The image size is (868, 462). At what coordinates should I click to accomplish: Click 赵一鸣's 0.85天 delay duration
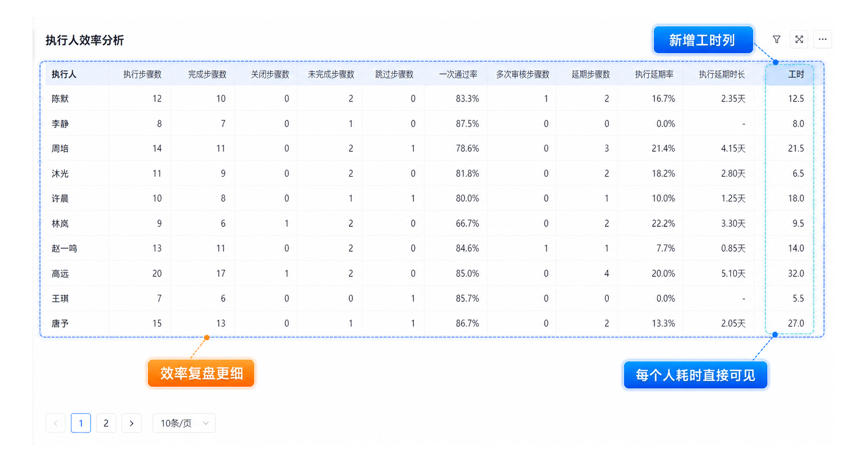734,249
